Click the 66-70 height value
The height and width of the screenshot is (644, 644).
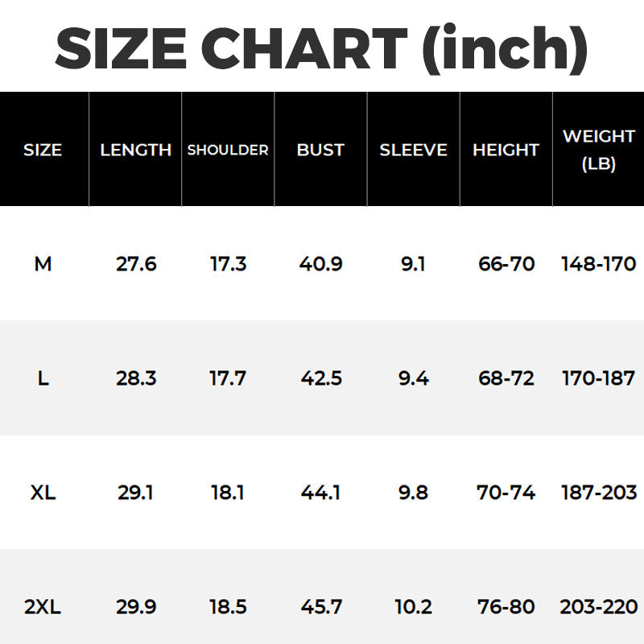(x=506, y=264)
